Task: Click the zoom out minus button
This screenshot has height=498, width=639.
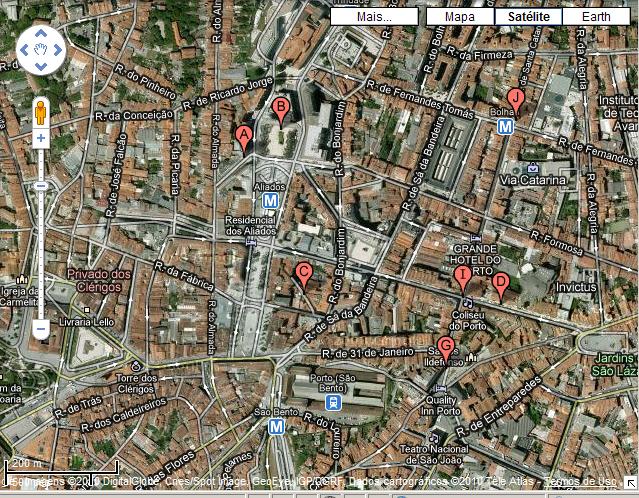Action: click(x=40, y=328)
